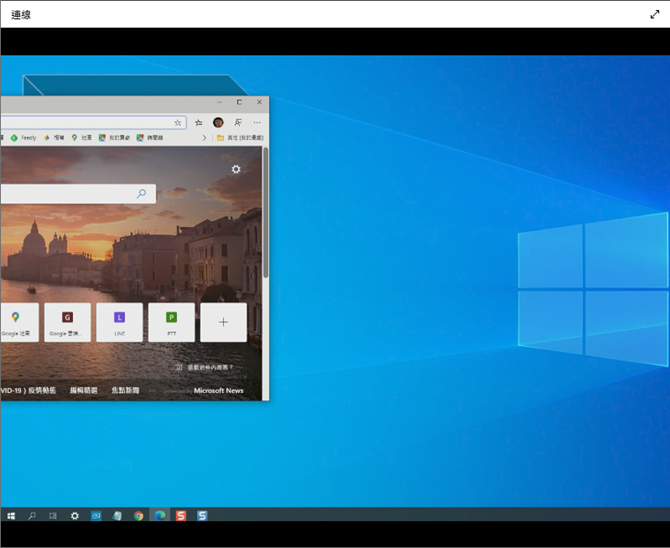
Task: Click the search magnifier in page search box
Action: 141,194
